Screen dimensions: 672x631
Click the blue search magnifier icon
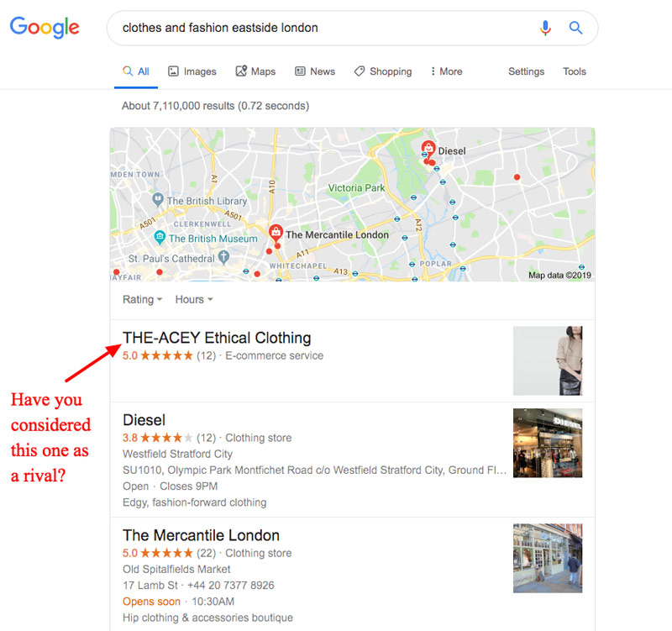(x=575, y=28)
